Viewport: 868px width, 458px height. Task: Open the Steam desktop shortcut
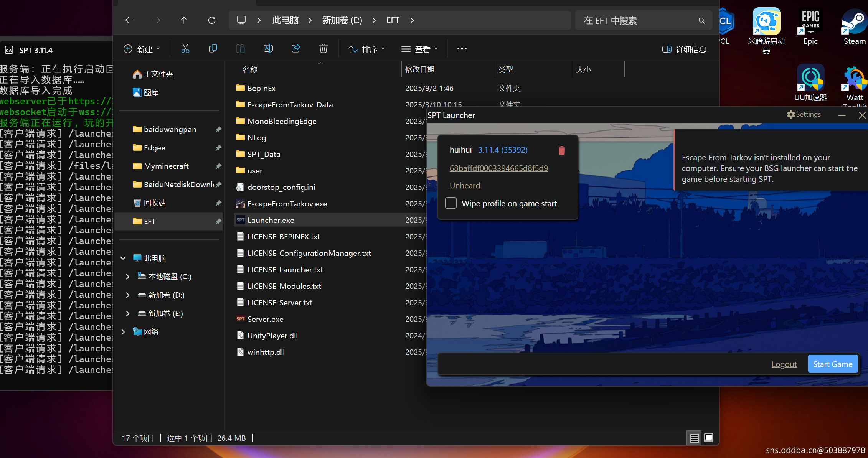[x=855, y=26]
